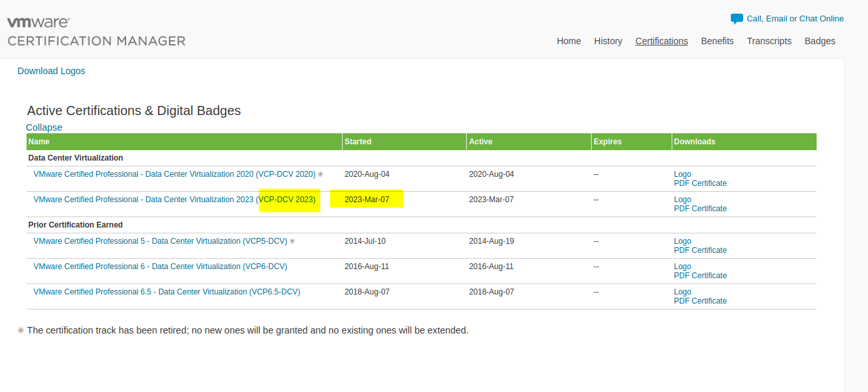Download PDF Certificate for VCP5-DCV
868x392 pixels.
(x=700, y=250)
